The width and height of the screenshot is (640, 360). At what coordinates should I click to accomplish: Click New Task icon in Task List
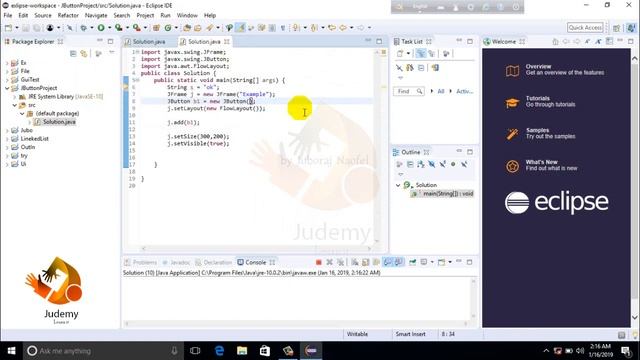coord(400,53)
